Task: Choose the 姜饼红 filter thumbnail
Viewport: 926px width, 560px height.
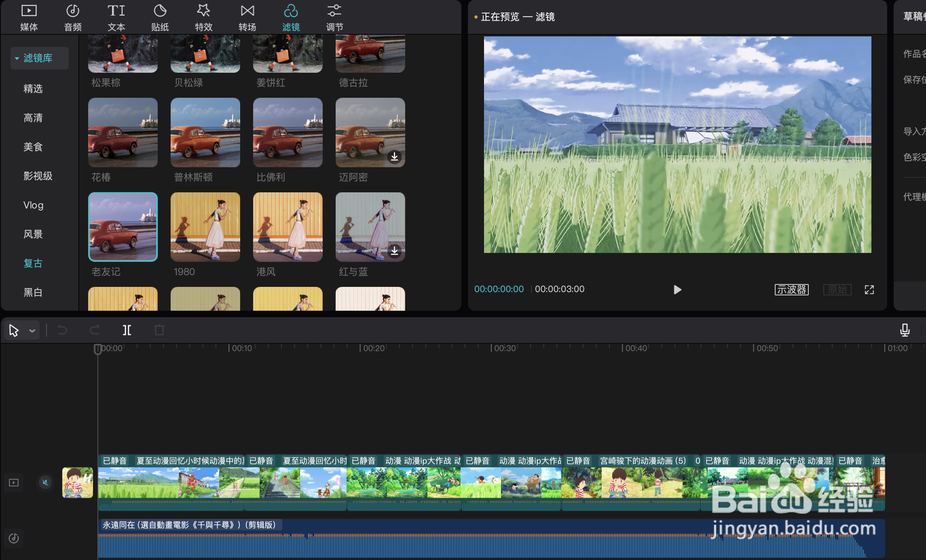Action: click(x=288, y=54)
